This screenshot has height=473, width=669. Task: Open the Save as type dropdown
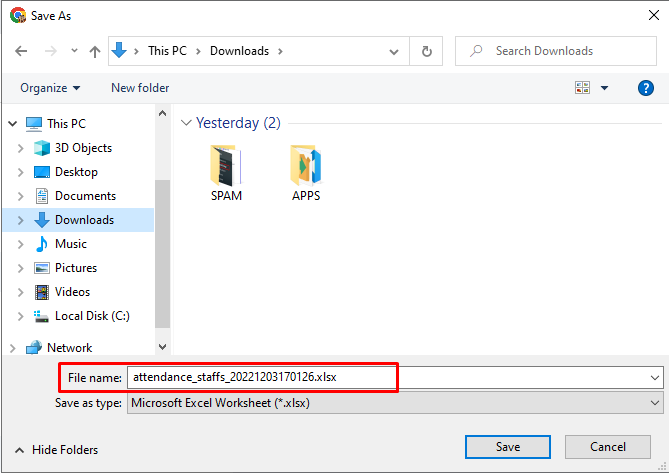pyautogui.click(x=395, y=403)
